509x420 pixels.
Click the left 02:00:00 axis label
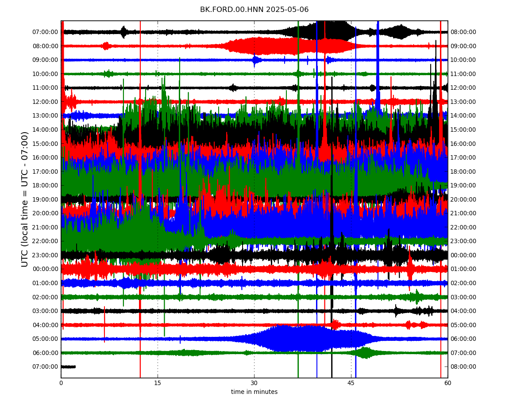(x=45, y=297)
